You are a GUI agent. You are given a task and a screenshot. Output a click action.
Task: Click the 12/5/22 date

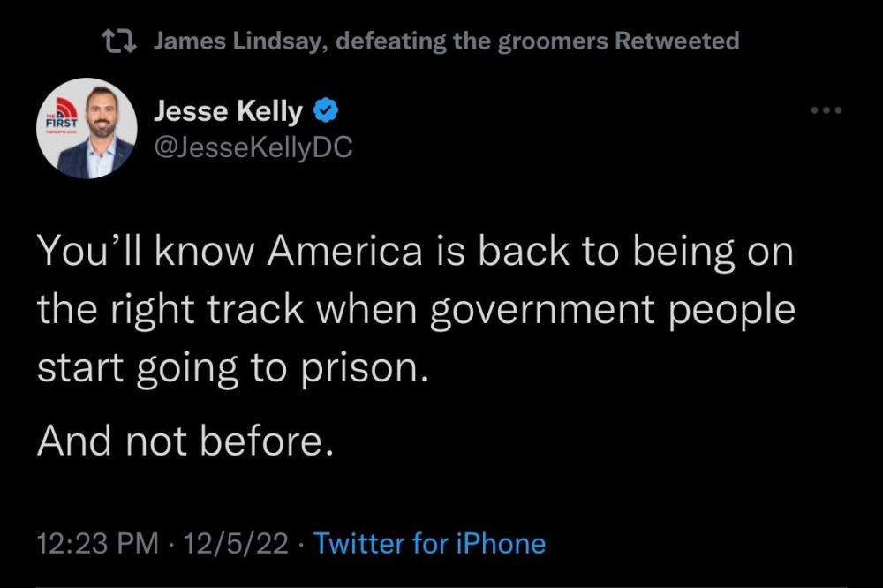[x=236, y=544]
